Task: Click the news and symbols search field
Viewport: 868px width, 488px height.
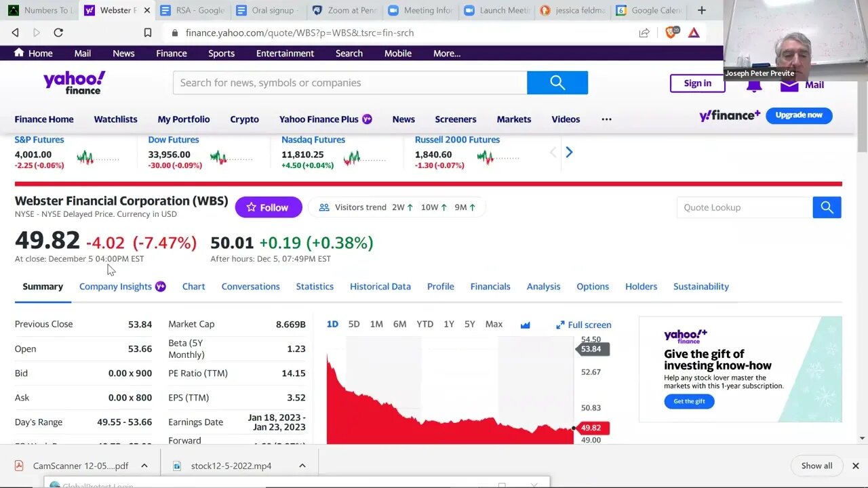Action: pos(350,83)
